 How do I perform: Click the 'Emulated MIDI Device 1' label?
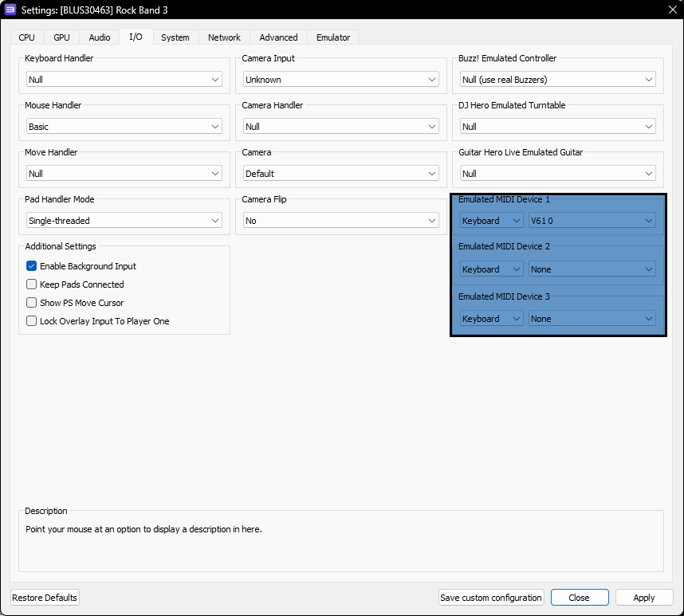coord(504,199)
